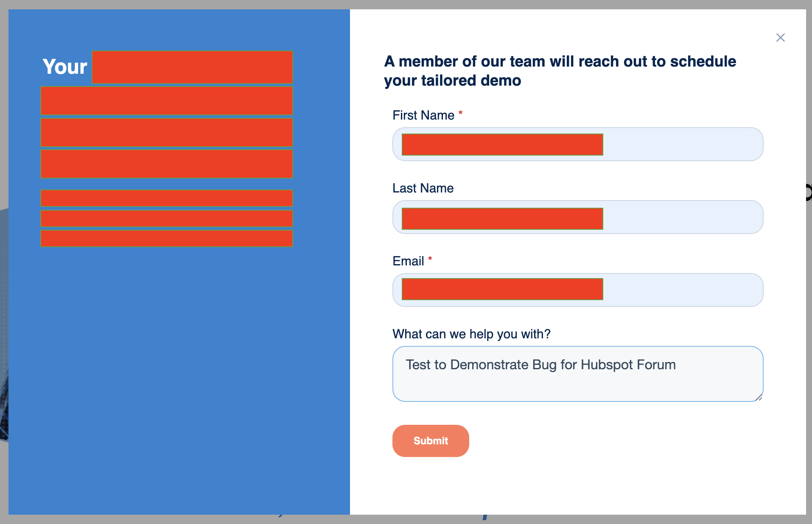812x524 pixels.
Task: Click inside the Last Name field
Action: (x=679, y=217)
